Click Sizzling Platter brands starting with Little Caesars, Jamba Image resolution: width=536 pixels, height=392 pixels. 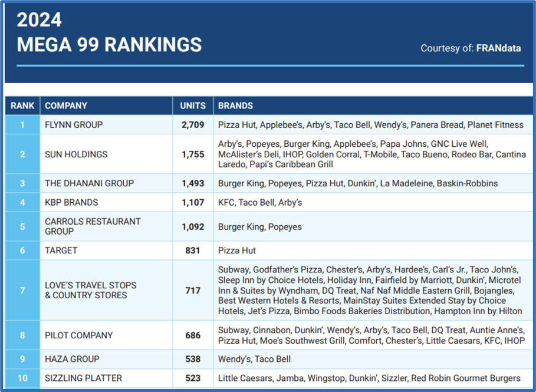[373, 378]
